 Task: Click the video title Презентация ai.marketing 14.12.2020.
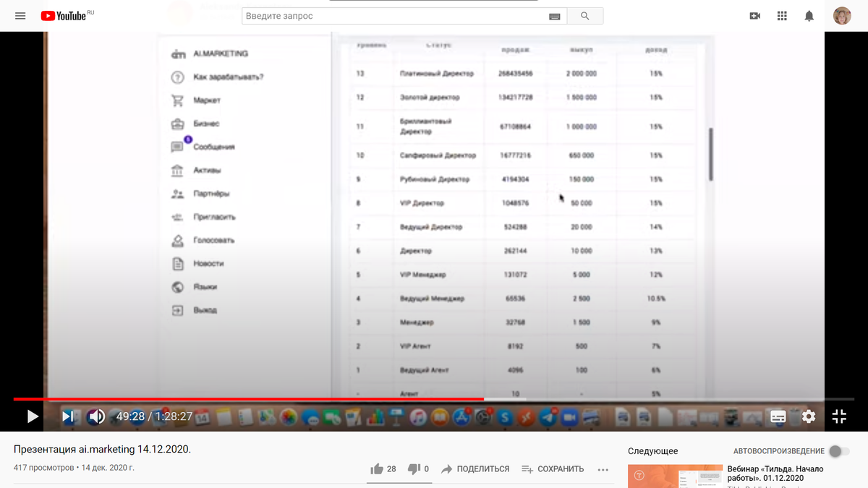tap(103, 450)
